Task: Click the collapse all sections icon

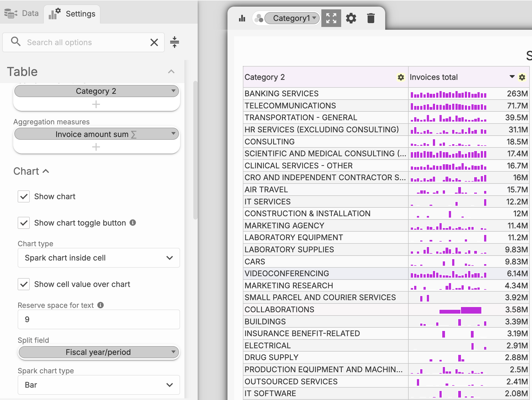Action: pyautogui.click(x=174, y=42)
